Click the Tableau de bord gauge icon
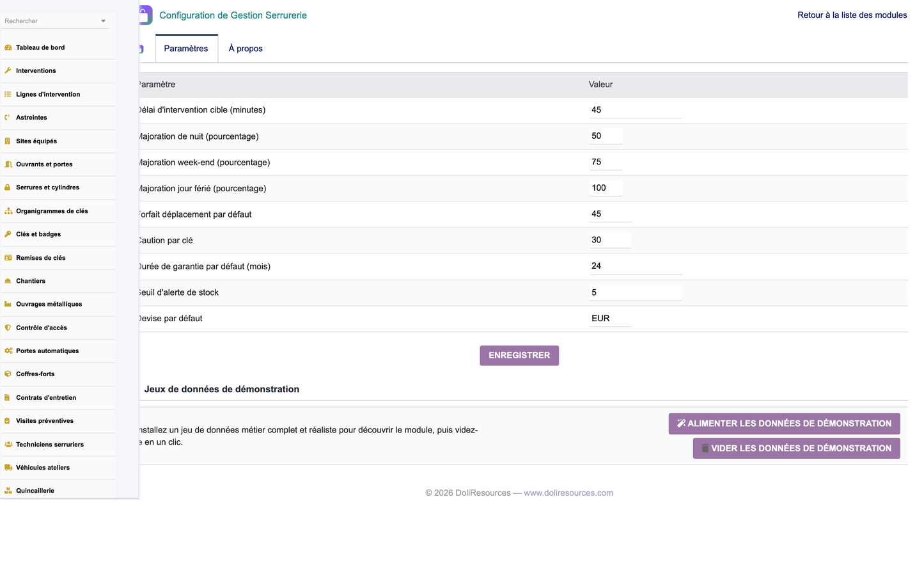924x572 pixels. 8,47
